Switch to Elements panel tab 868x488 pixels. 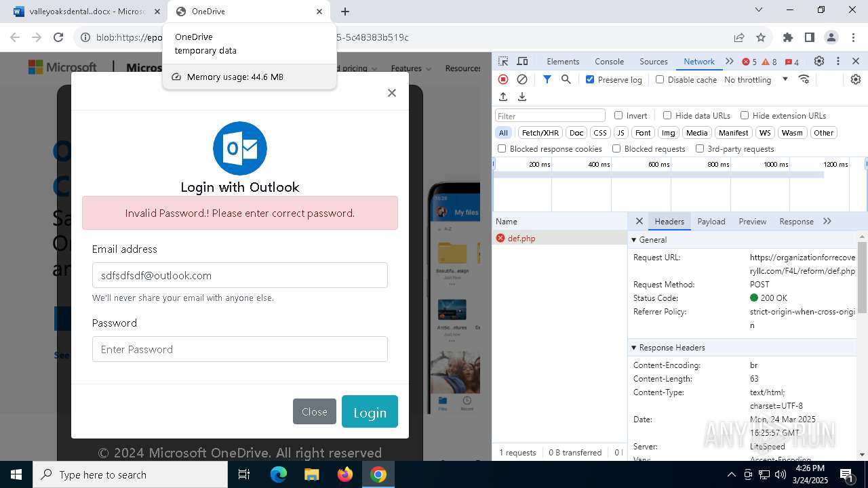tap(563, 61)
